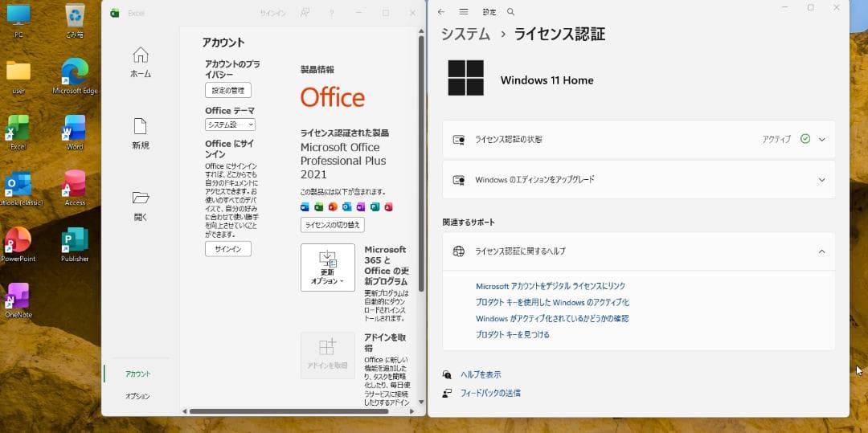The height and width of the screenshot is (433, 868).
Task: Click people feedback icon in Excel title bar
Action: [305, 13]
